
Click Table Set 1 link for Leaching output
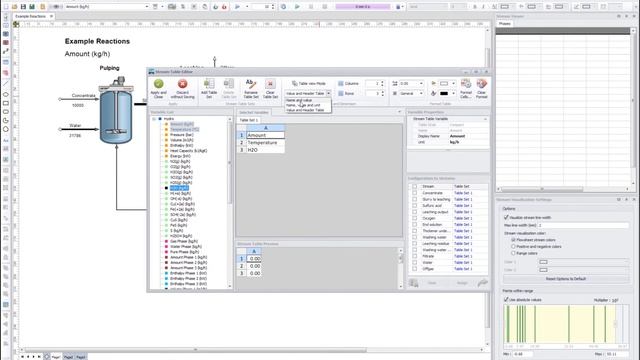tap(463, 212)
